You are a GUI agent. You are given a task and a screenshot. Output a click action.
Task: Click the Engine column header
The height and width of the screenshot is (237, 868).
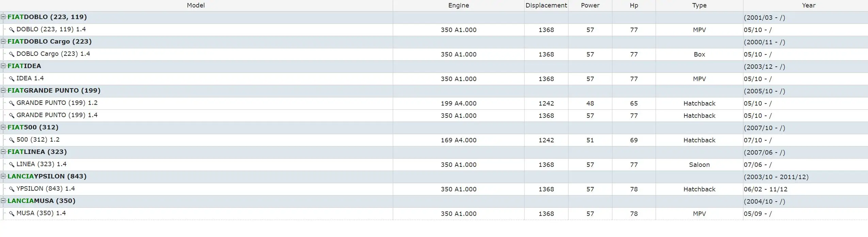click(459, 5)
